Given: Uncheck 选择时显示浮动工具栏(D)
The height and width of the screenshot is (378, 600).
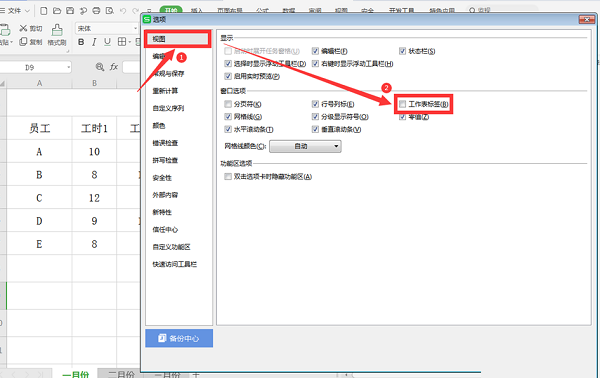Looking at the screenshot, I should point(228,64).
